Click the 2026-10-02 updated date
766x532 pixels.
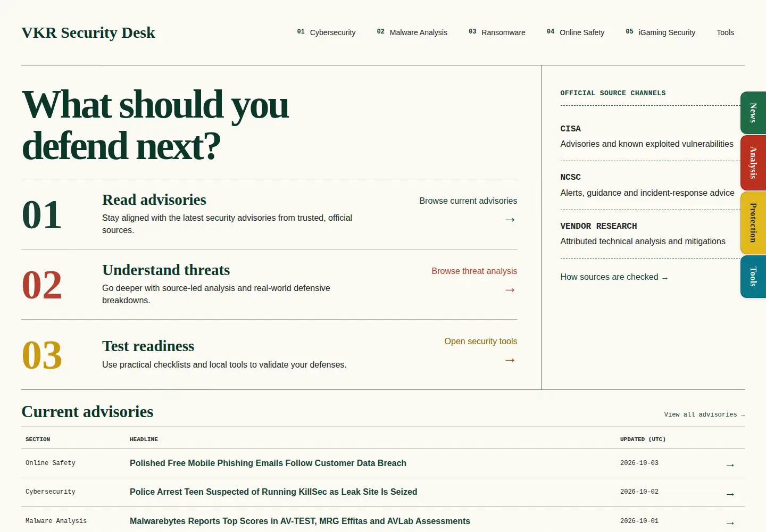(639, 492)
